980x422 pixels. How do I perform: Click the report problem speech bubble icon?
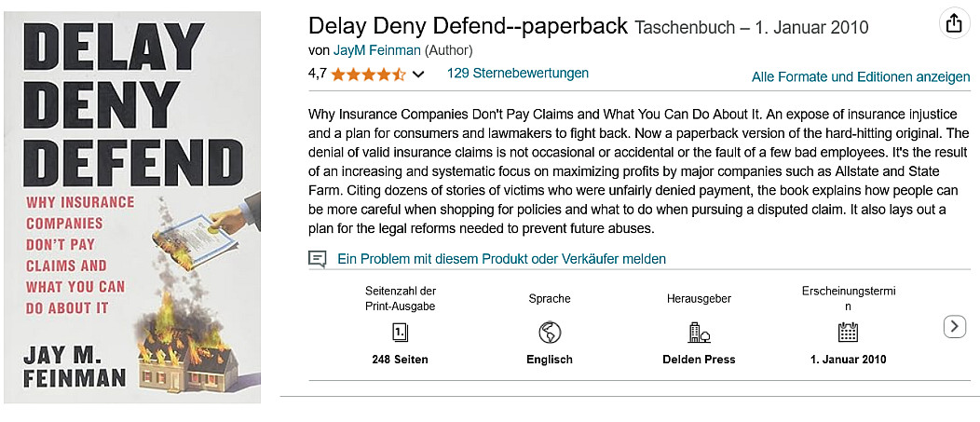click(318, 258)
